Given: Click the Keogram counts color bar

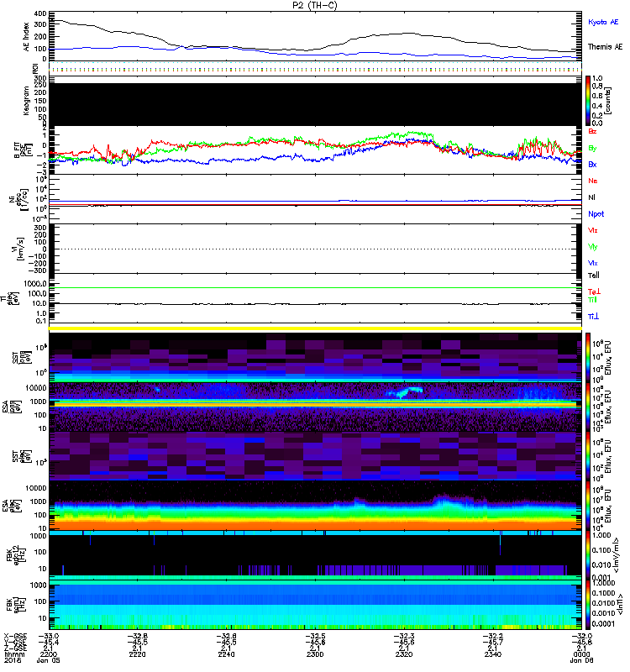Looking at the screenshot, I should click(588, 101).
